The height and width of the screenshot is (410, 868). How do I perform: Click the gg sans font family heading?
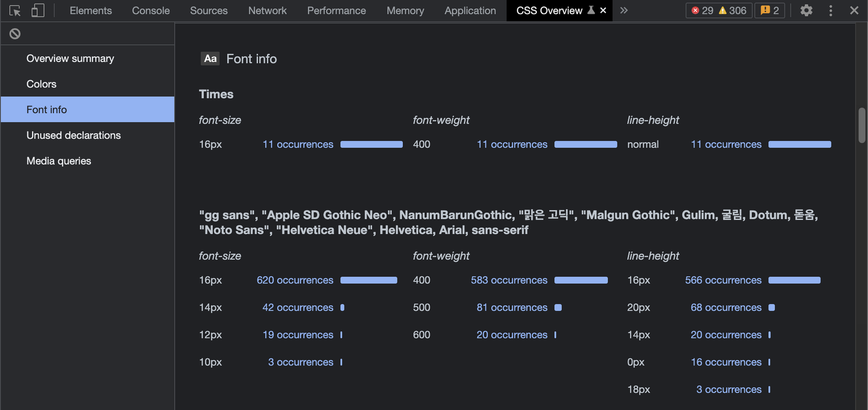tap(509, 223)
